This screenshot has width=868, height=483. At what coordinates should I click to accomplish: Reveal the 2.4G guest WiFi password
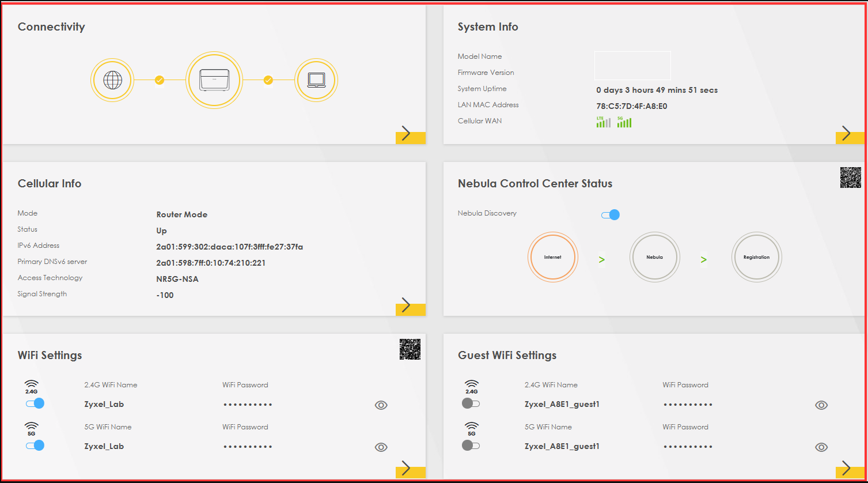pos(821,405)
